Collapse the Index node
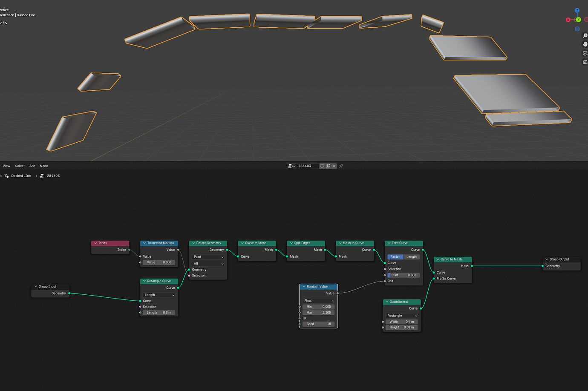Image resolution: width=588 pixels, height=391 pixels. (95, 243)
